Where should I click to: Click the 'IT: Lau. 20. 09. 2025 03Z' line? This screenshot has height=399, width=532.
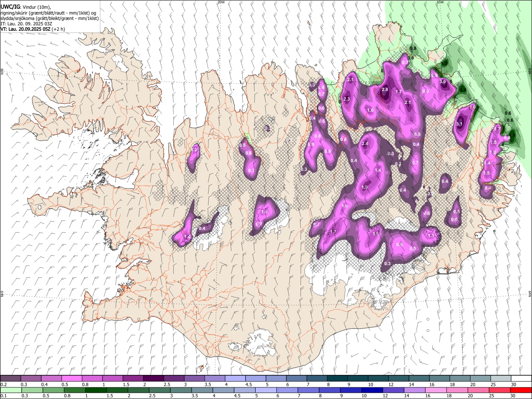pyautogui.click(x=26, y=24)
